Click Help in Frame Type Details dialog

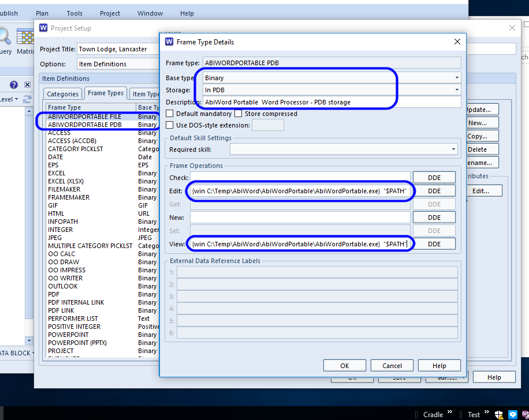click(439, 366)
